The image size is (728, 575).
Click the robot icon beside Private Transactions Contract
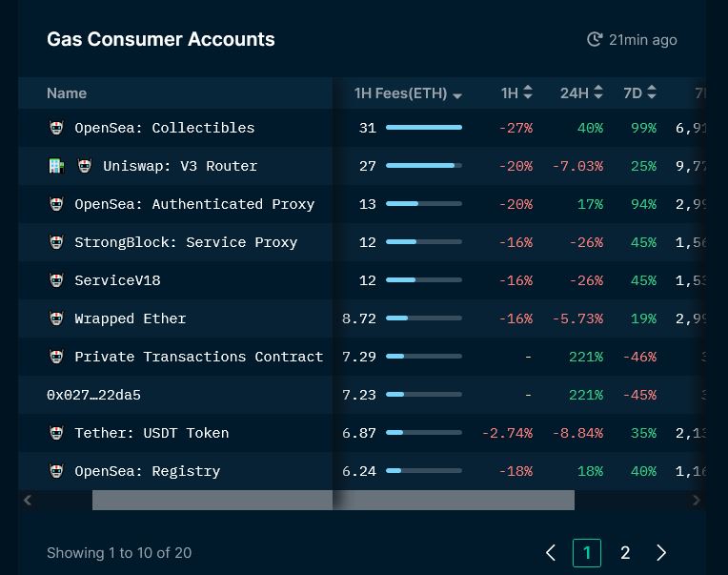click(56, 357)
